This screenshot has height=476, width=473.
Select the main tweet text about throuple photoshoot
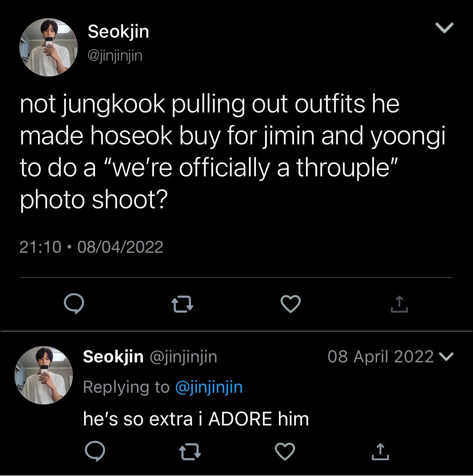click(232, 152)
